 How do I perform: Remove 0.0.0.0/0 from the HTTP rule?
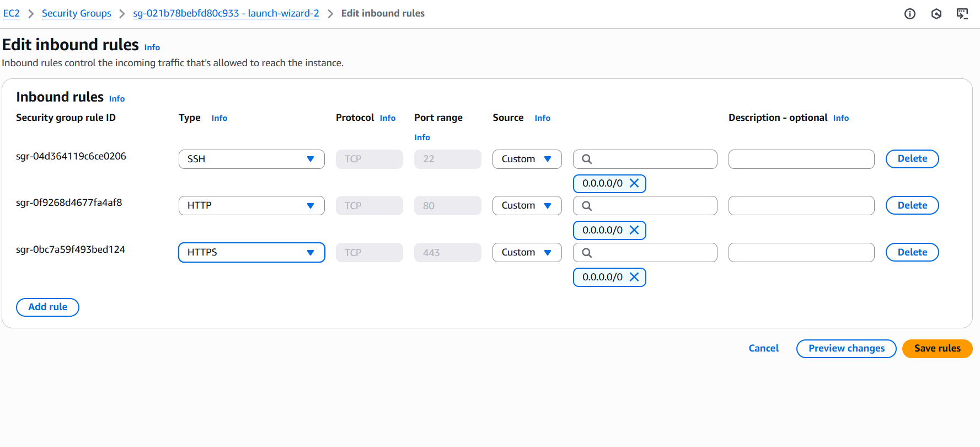tap(634, 230)
